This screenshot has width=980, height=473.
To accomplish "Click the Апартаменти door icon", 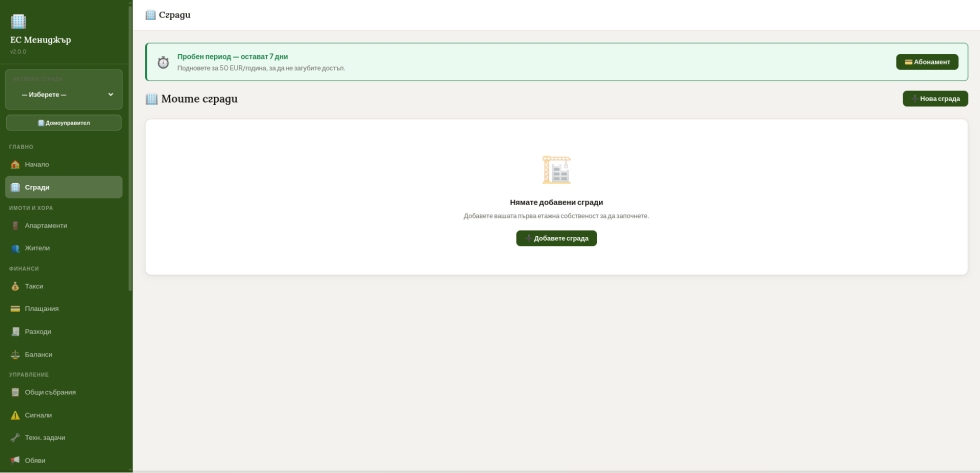I will point(15,226).
